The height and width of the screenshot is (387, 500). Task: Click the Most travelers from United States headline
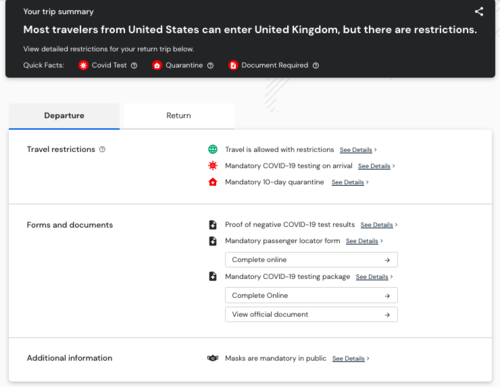click(x=250, y=30)
